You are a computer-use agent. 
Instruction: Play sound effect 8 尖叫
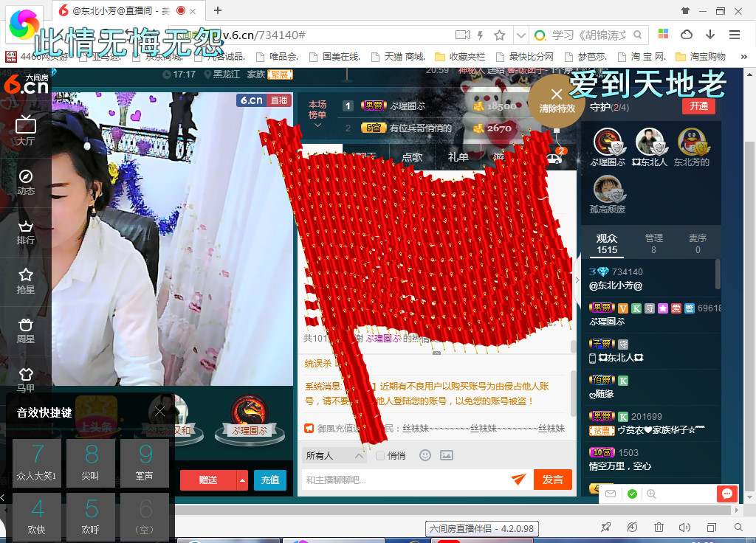click(x=91, y=463)
